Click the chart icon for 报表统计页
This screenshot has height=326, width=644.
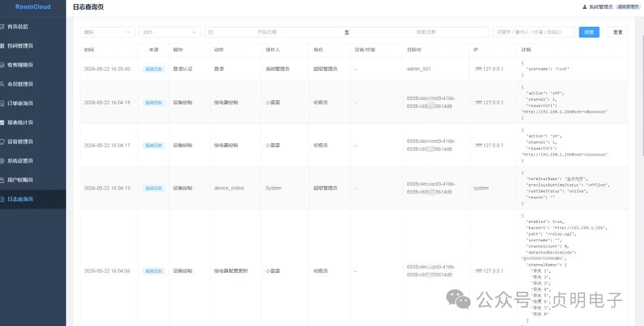2,122
